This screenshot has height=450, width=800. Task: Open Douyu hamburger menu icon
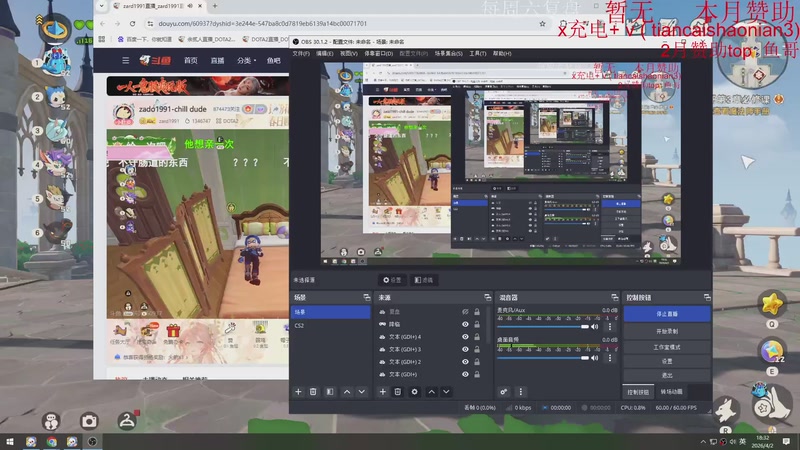[126, 60]
